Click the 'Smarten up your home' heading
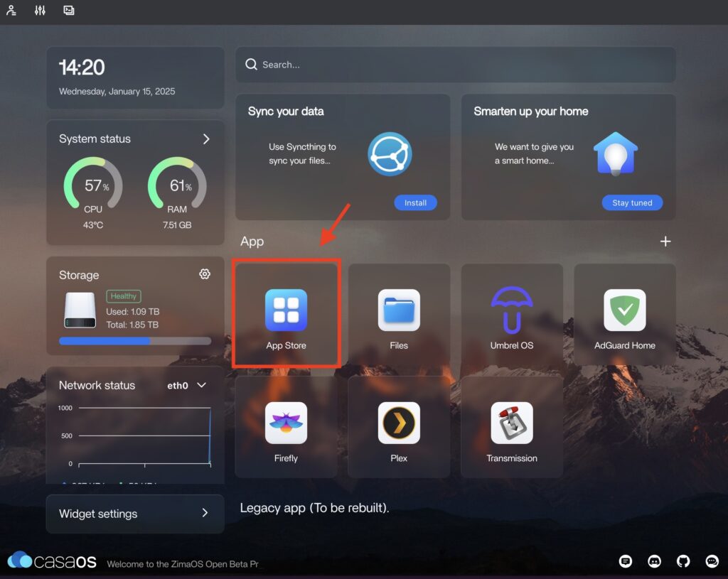Viewport: 728px width, 579px height. pyautogui.click(x=530, y=112)
